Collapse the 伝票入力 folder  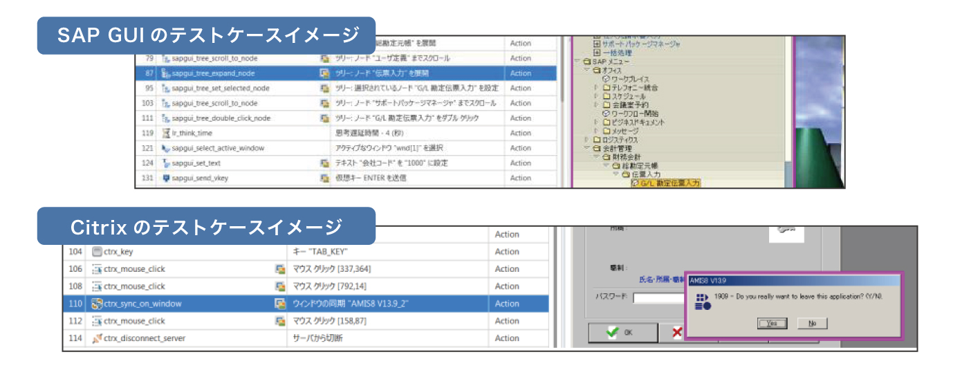pos(616,174)
